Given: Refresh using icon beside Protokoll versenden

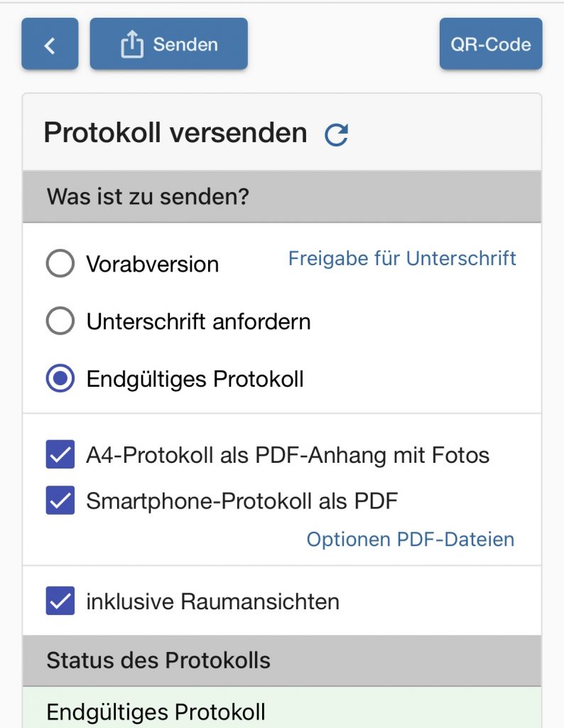Looking at the screenshot, I should point(336,134).
